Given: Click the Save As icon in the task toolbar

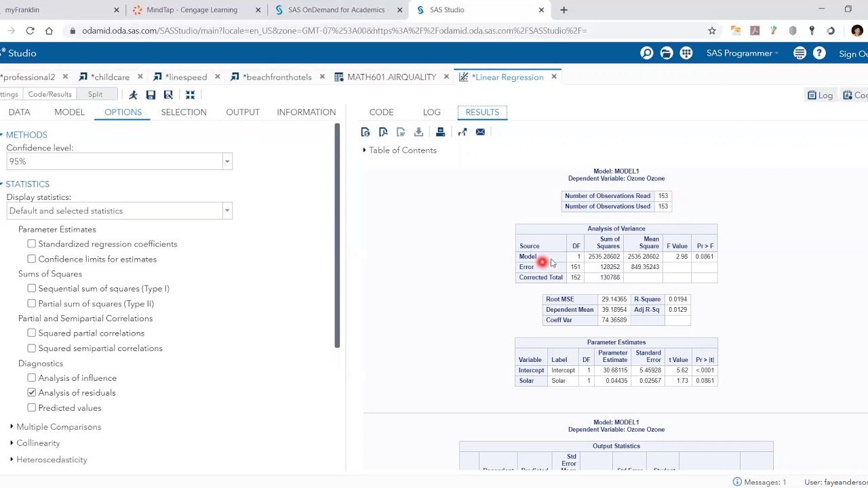Looking at the screenshot, I should click(168, 95).
